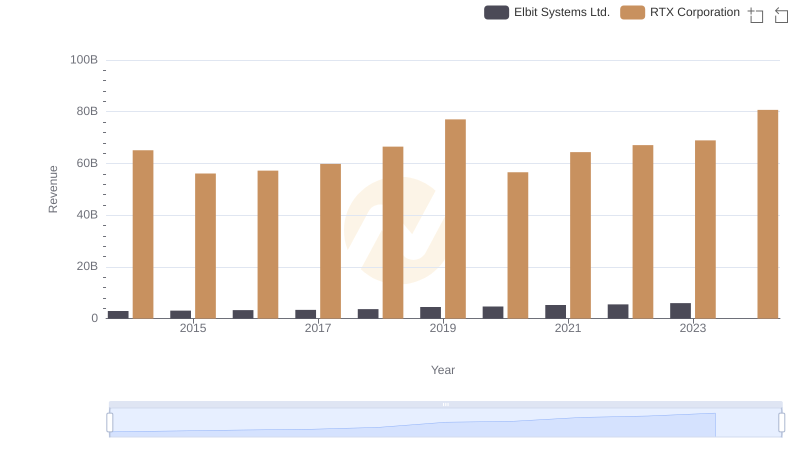This screenshot has height=461, width=800.
Task: Select the 2024 RTX Corporation bar
Action: click(768, 214)
